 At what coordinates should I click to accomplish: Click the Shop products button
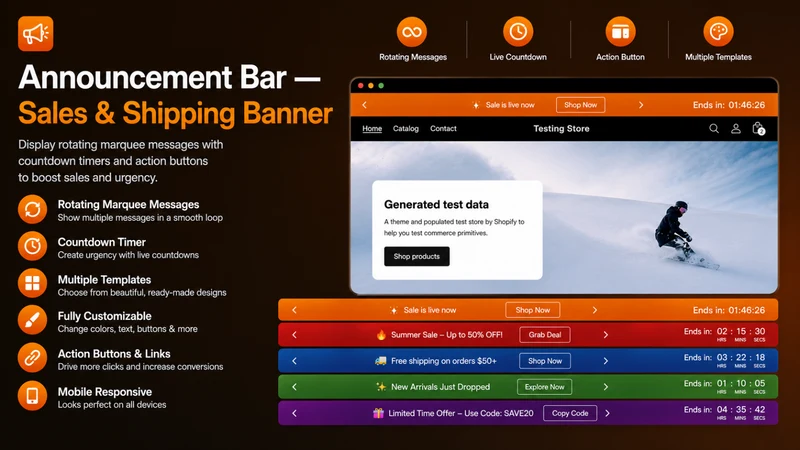[417, 256]
